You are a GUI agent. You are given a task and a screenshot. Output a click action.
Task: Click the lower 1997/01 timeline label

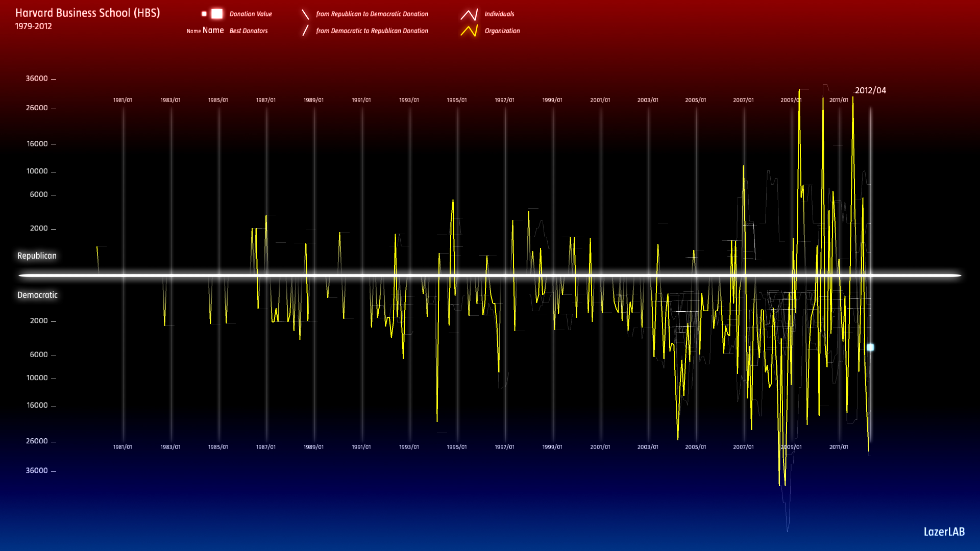pyautogui.click(x=504, y=447)
